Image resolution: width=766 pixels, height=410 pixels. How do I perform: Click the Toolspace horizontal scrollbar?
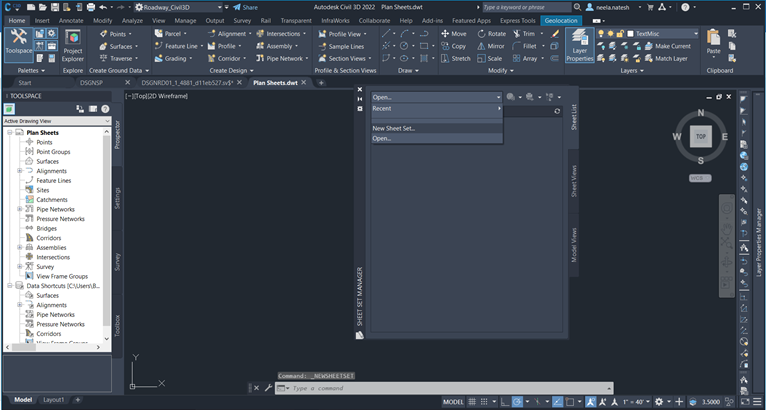[x=54, y=347]
